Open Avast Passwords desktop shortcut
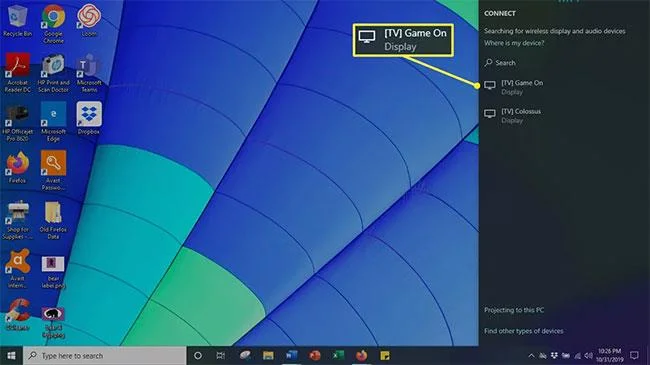Screen dimensions: 650x365 (53, 171)
